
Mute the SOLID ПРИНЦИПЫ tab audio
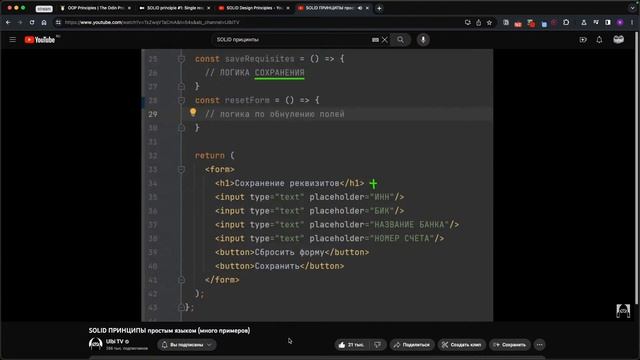tap(360, 8)
